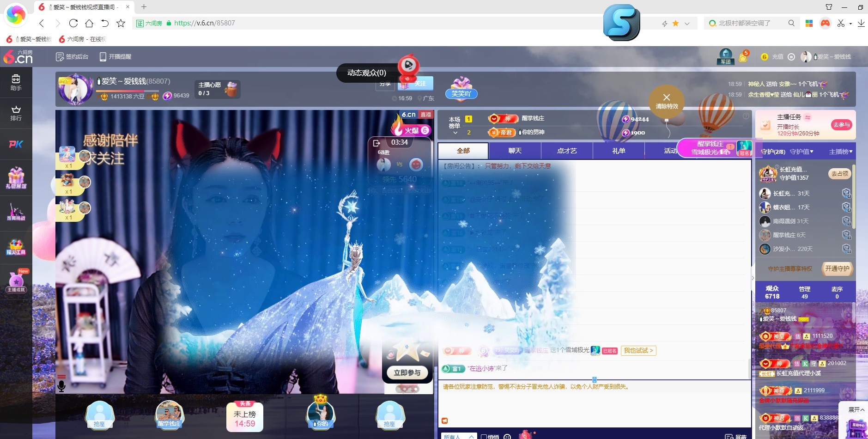
Task: Toggle the microphone icon on the video
Action: (x=61, y=386)
